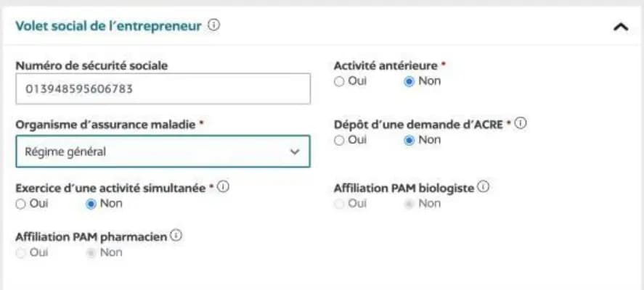Screen dimensions: 644x290
Task: Click Non under Affiliation PAM biologiste
Action: pos(409,204)
